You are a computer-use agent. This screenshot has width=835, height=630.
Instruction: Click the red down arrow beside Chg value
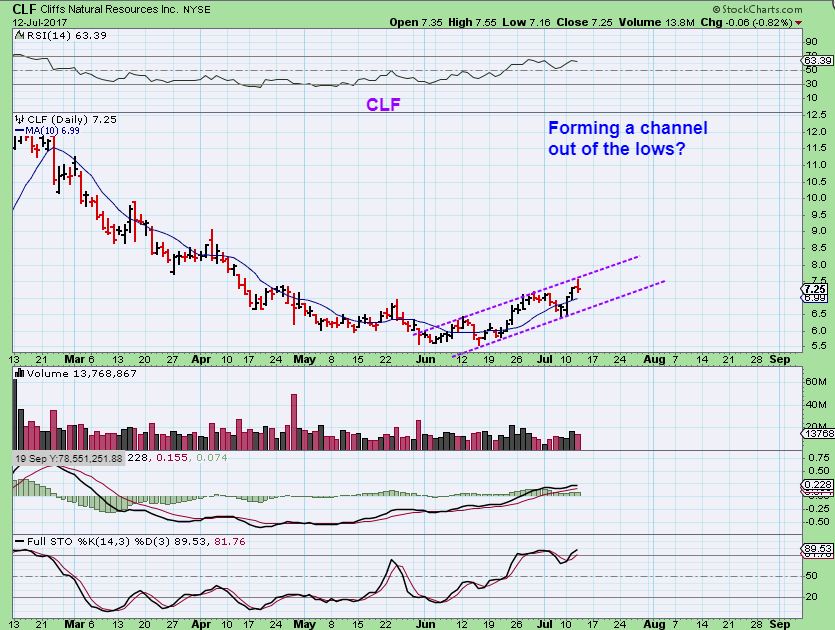coord(798,23)
